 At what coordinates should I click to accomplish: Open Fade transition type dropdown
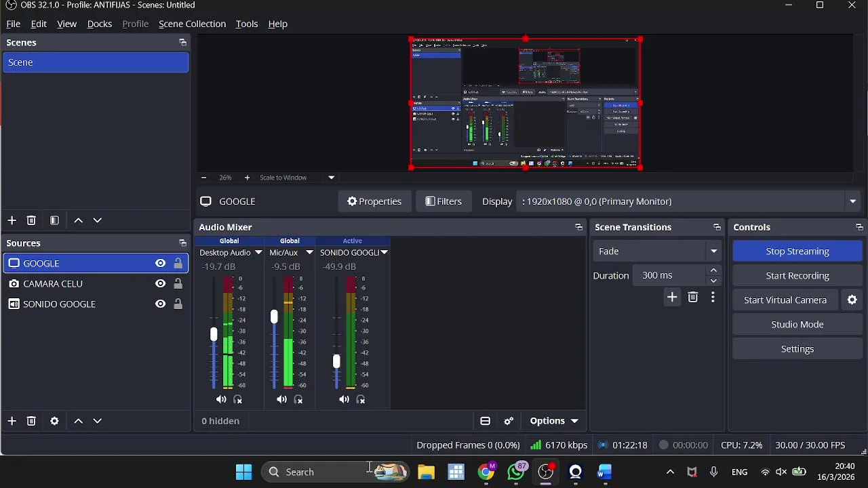point(657,251)
